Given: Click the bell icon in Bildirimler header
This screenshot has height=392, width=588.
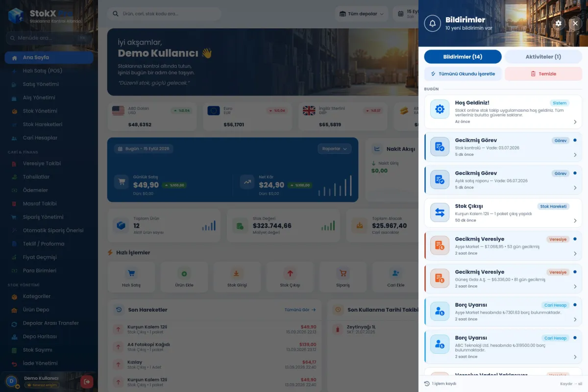Looking at the screenshot, I should pyautogui.click(x=432, y=23).
